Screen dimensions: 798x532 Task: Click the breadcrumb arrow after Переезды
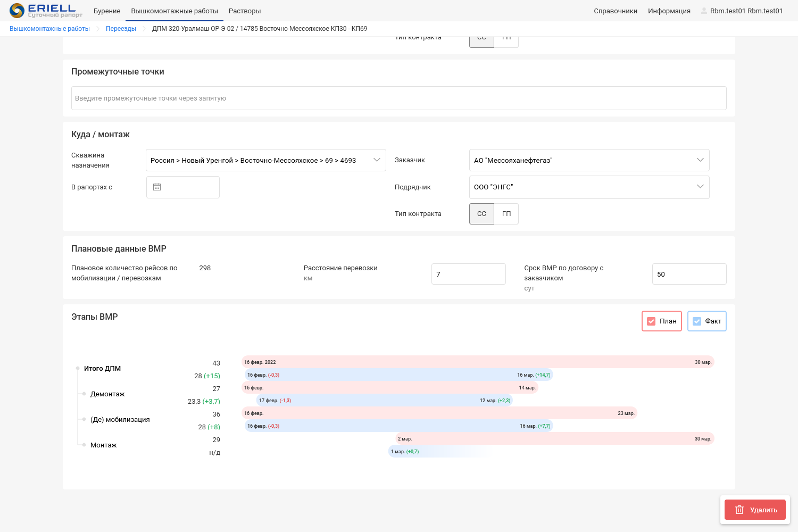144,29
